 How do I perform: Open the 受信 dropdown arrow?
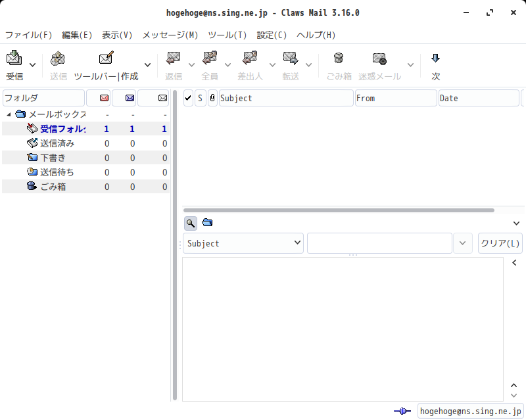(x=32, y=65)
